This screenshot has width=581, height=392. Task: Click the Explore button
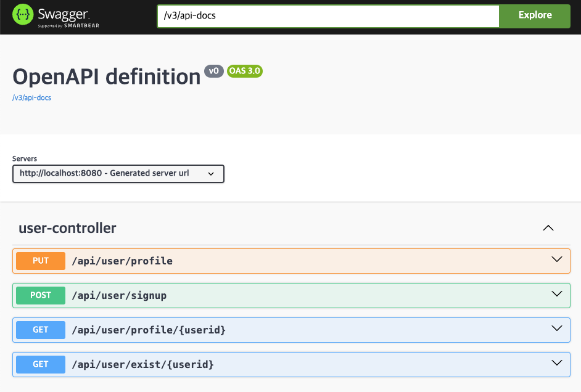tap(535, 16)
